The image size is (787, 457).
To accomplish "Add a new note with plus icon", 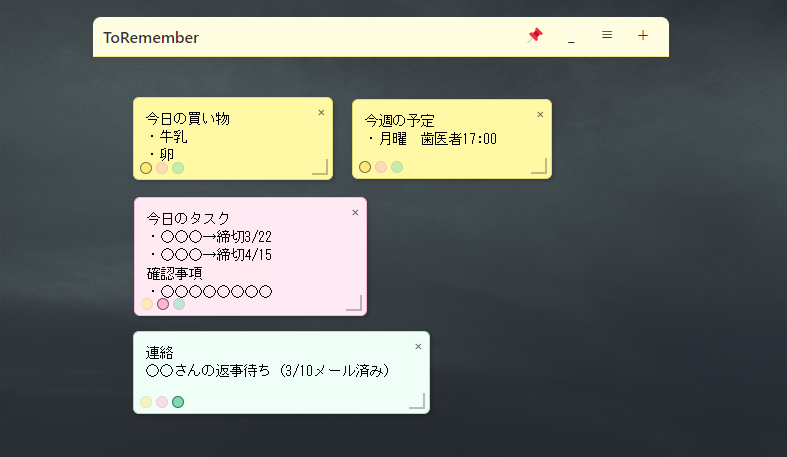I will point(643,35).
